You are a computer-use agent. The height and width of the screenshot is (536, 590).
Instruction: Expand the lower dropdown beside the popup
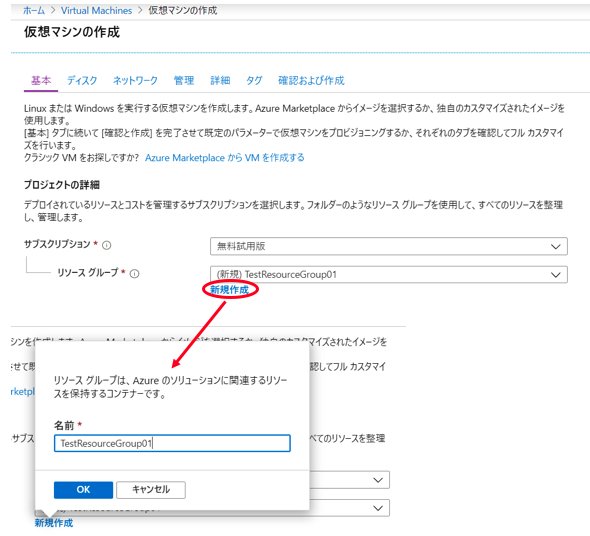click(378, 508)
